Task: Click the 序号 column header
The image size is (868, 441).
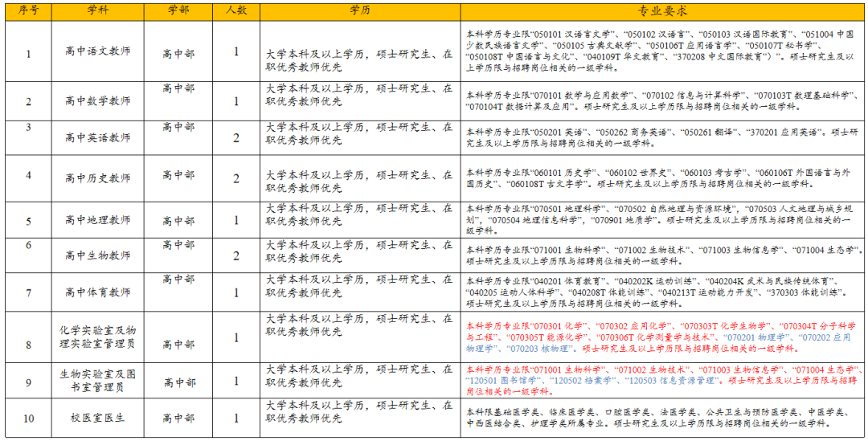Action: point(28,11)
